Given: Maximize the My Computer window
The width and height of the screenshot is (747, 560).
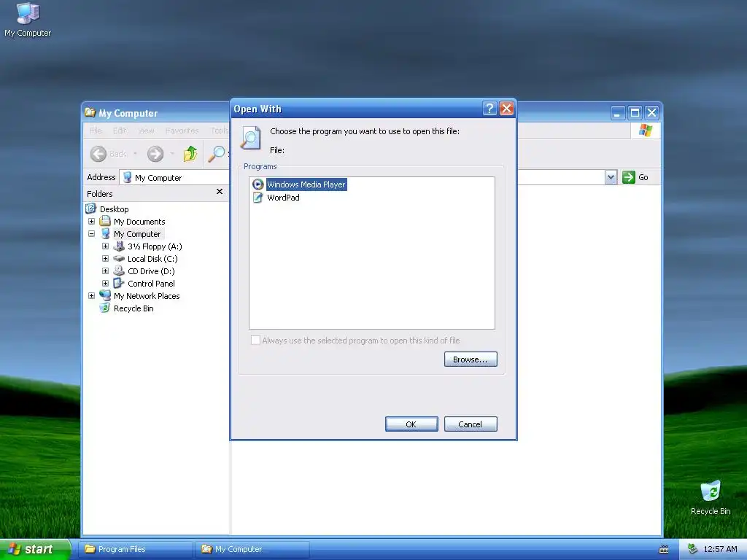Looking at the screenshot, I should [x=635, y=113].
